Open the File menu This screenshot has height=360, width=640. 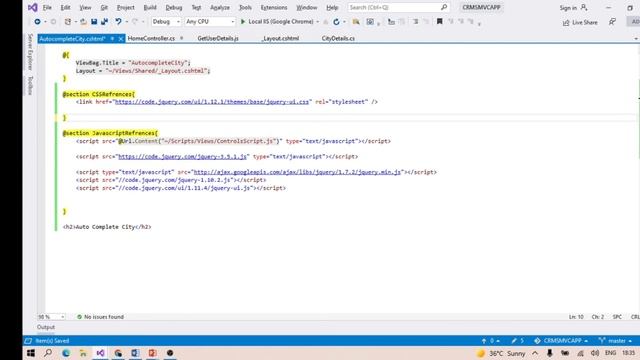click(47, 7)
